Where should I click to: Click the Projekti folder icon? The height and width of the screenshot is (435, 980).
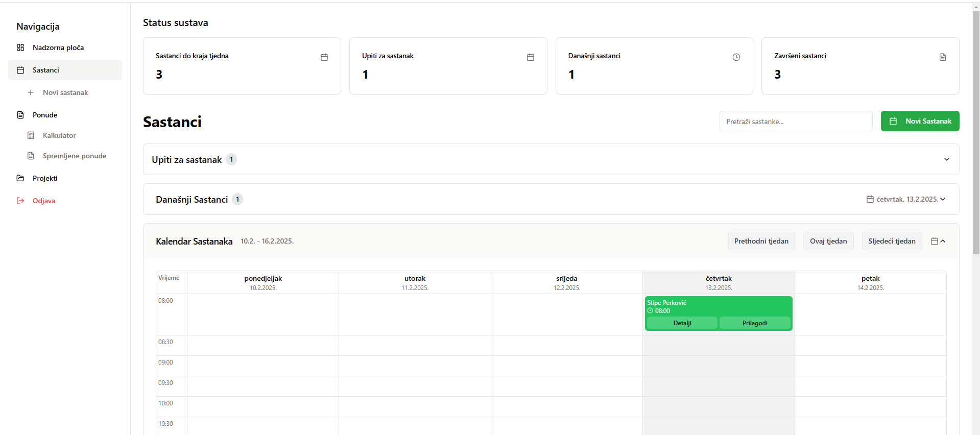pos(20,178)
